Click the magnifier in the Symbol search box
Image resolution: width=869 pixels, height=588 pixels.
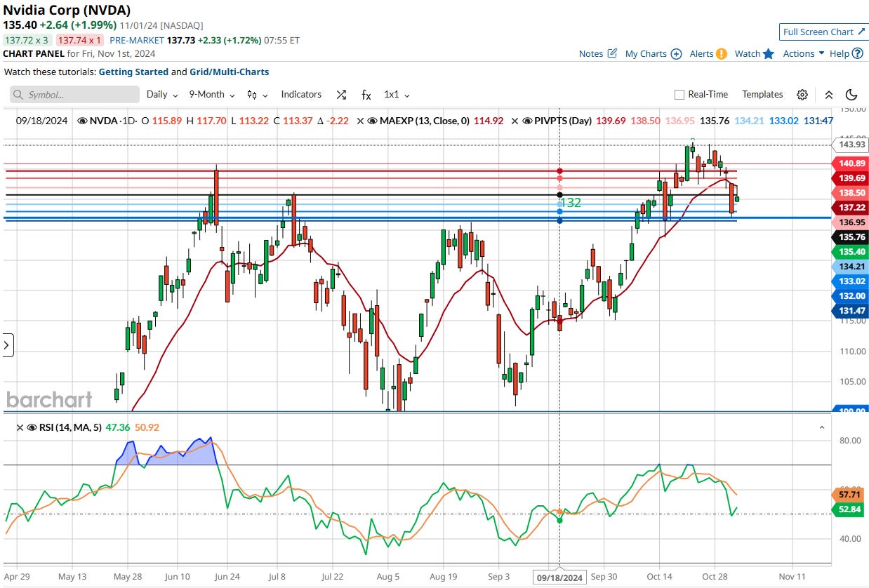tap(18, 95)
